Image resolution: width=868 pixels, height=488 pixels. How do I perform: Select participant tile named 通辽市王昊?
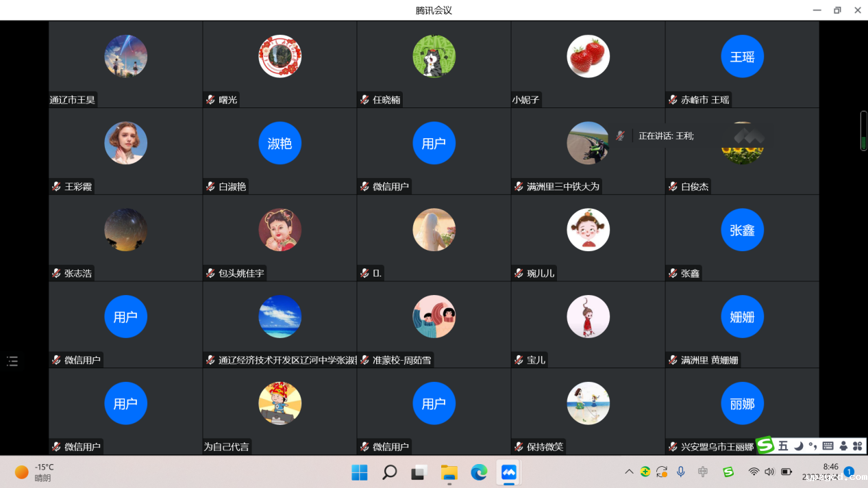[x=125, y=64]
